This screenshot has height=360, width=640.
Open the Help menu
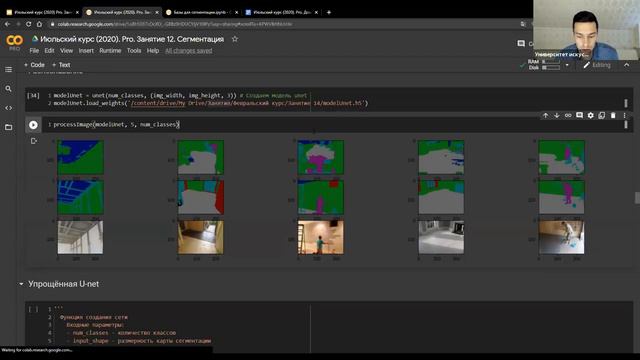click(153, 51)
